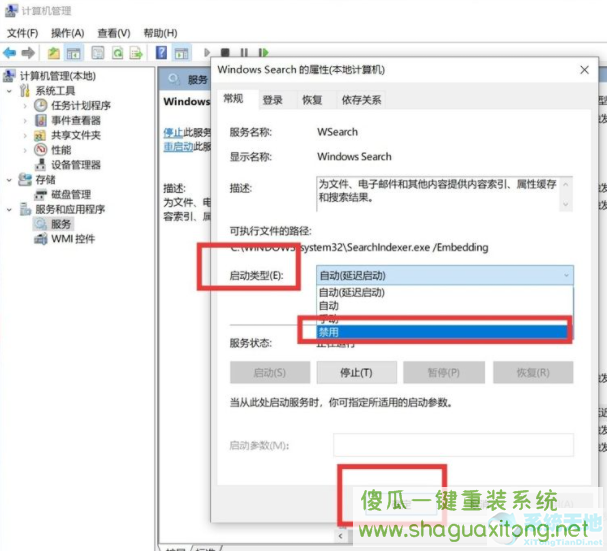The height and width of the screenshot is (551, 607).
Task: Click the WMI 控件 icon
Action: [x=41, y=239]
